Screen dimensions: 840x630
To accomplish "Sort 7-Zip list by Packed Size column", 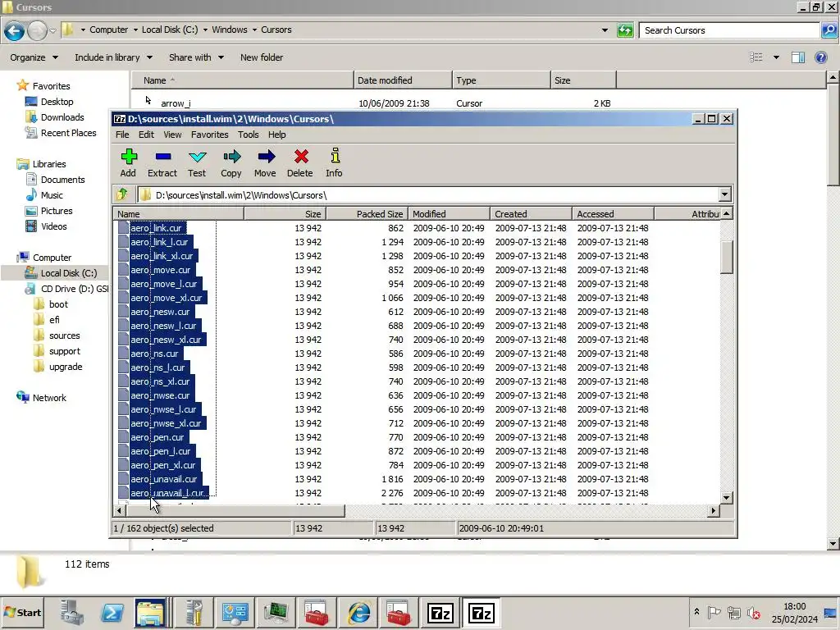I will tap(367, 214).
